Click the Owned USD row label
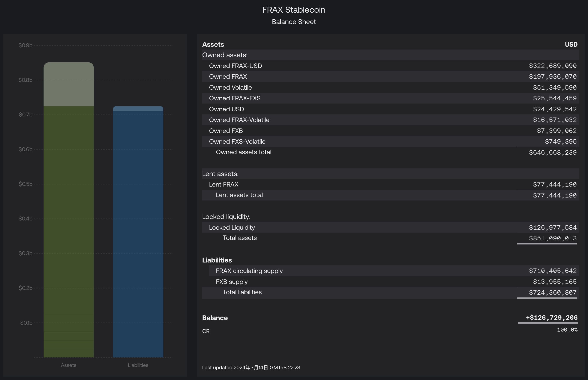 coord(226,109)
